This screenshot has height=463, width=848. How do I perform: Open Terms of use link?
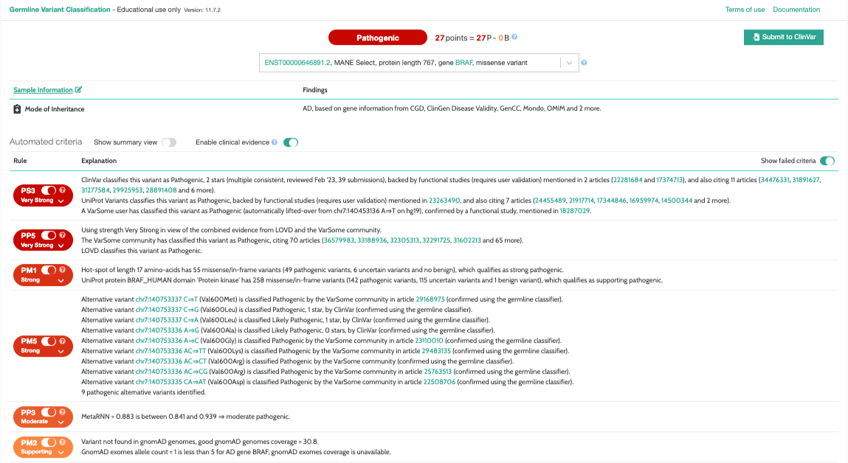[745, 9]
